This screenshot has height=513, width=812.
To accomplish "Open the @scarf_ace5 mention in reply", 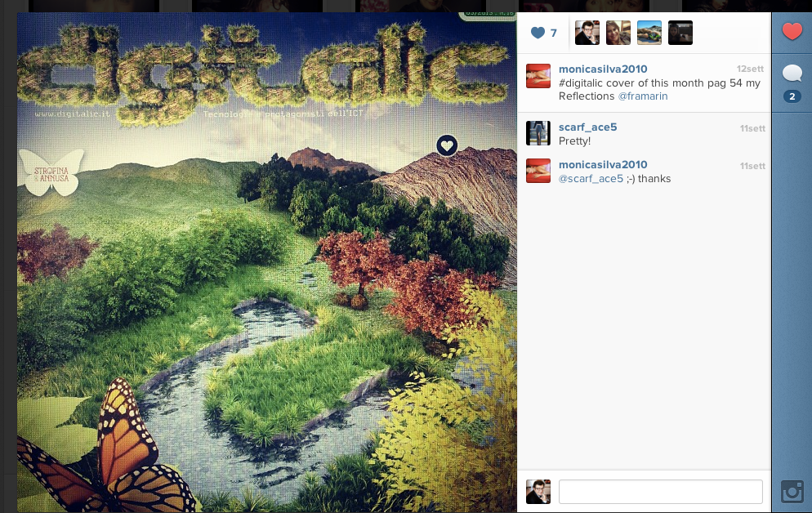I will pyautogui.click(x=591, y=179).
